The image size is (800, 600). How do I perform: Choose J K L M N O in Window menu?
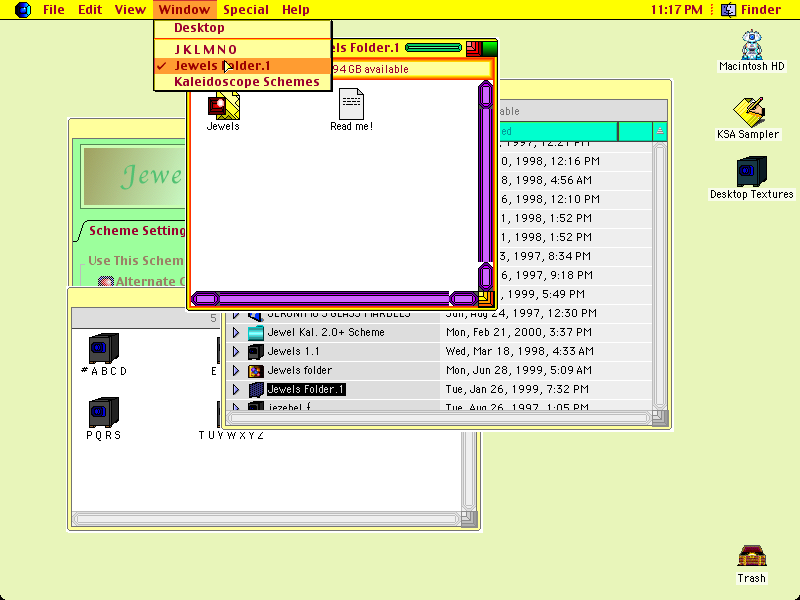[243, 49]
